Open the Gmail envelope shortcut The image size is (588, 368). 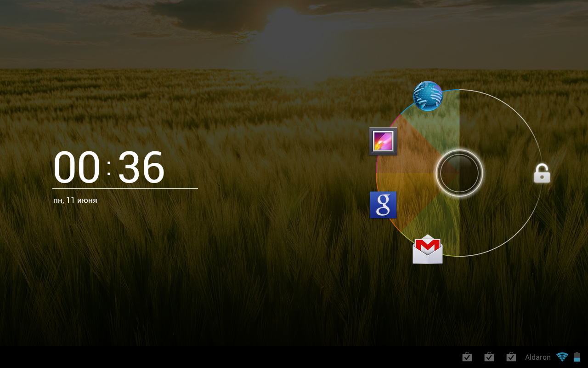pos(428,249)
